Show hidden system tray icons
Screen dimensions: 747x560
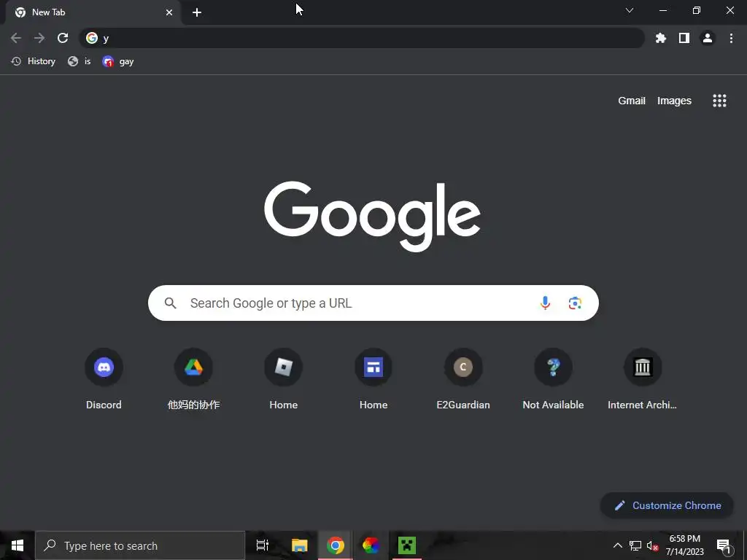point(617,545)
